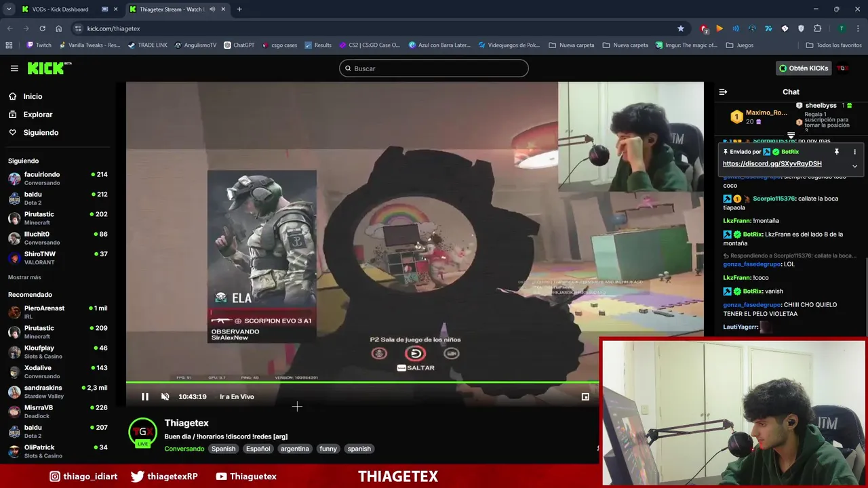Viewport: 868px width, 488px height.
Task: Open a new browser tab
Action: 239,9
